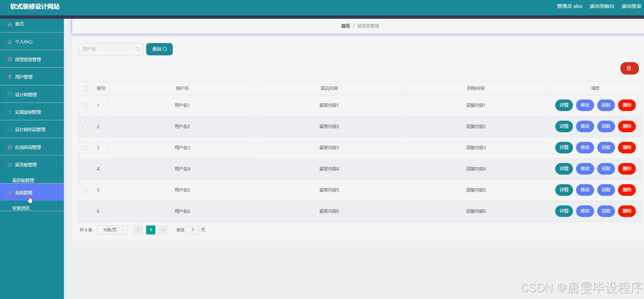Click 详情 for row 用户名3

564,148
